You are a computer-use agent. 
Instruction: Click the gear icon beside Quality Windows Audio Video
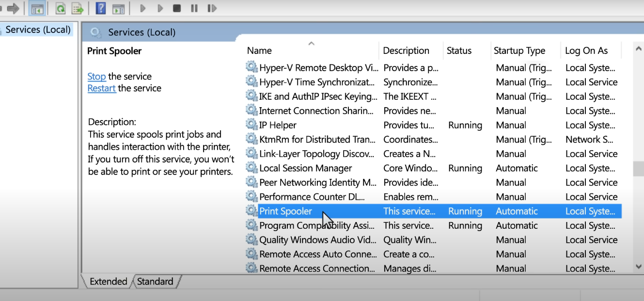tap(251, 239)
